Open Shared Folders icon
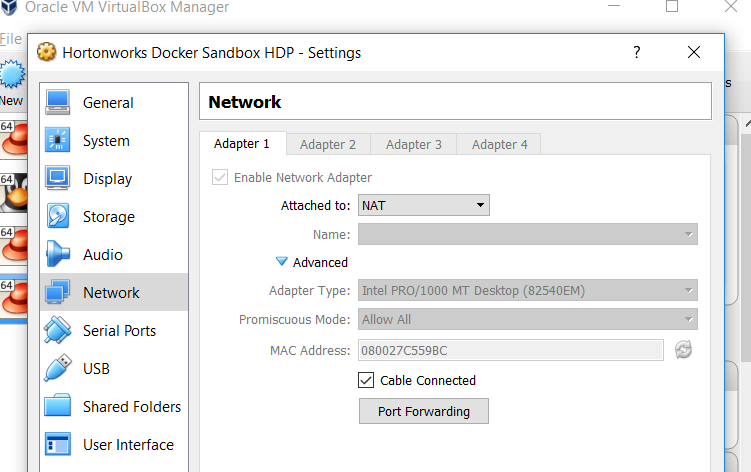Viewport: 751px width, 472px height. click(x=58, y=407)
